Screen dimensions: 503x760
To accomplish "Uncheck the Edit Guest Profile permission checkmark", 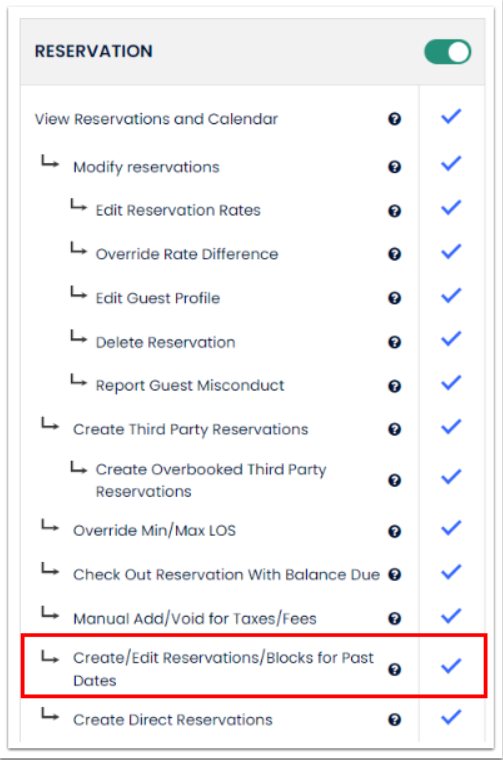I will (x=451, y=296).
